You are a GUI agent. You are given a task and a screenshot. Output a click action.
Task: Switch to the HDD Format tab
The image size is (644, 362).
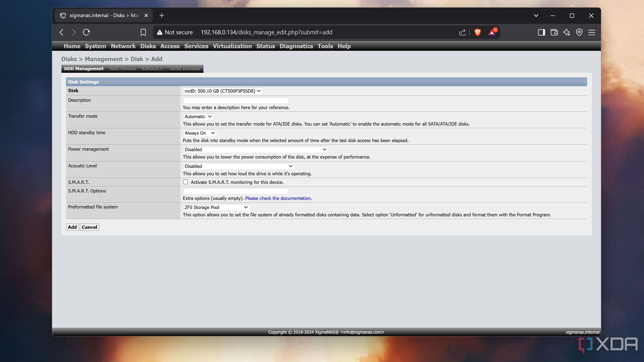point(122,69)
